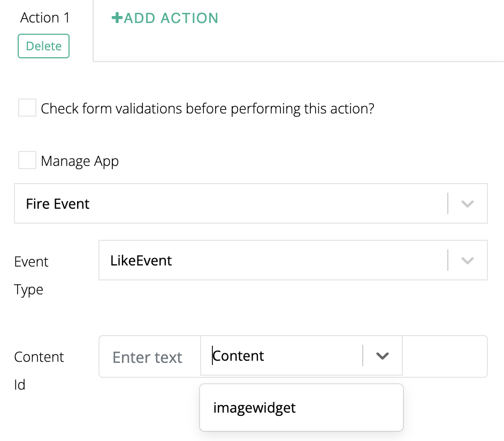Click the 'Check form validations before performing' label

pyautogui.click(x=208, y=109)
